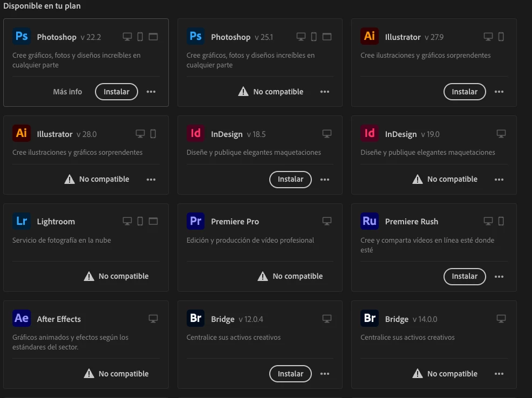Open more options for Photoshop v 25.1
Viewport: 532px width, 398px height.
325,92
